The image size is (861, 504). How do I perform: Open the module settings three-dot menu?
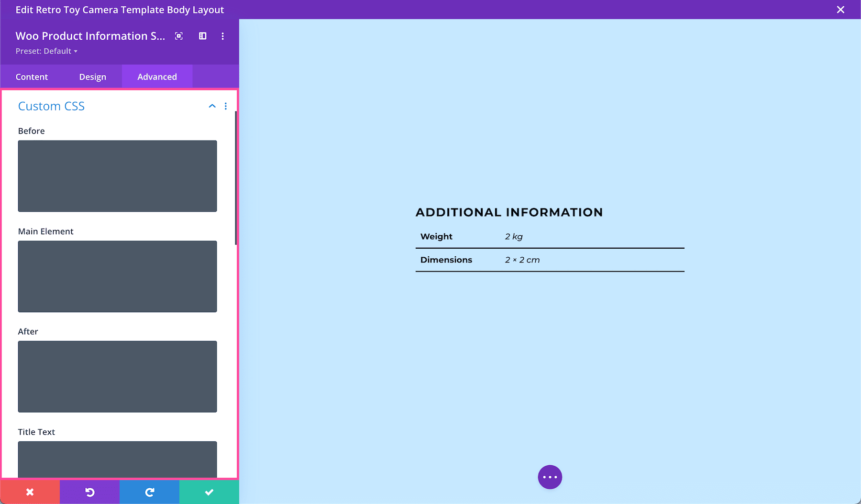[222, 36]
